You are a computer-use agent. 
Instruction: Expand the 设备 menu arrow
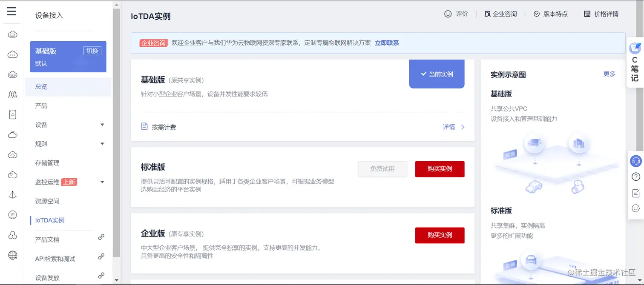tap(102, 125)
